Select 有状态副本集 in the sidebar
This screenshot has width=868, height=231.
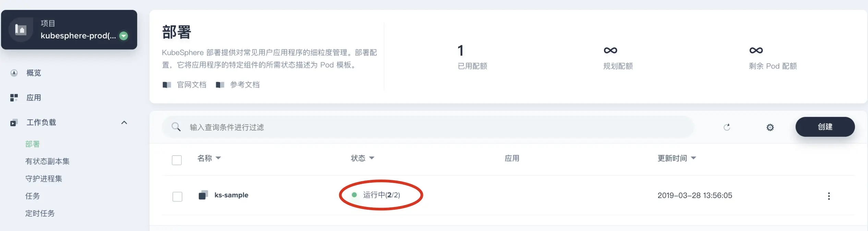pos(47,161)
